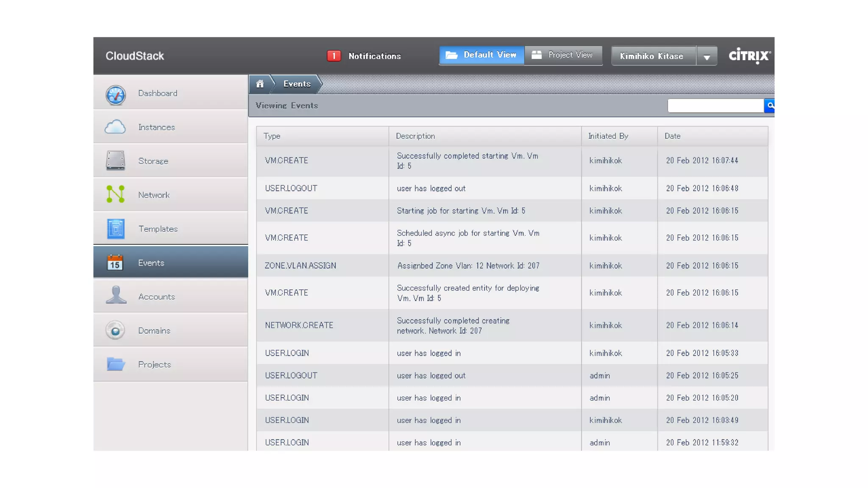Click the Templates blue icon
Viewport: 868px width, 488px height.
point(115,229)
